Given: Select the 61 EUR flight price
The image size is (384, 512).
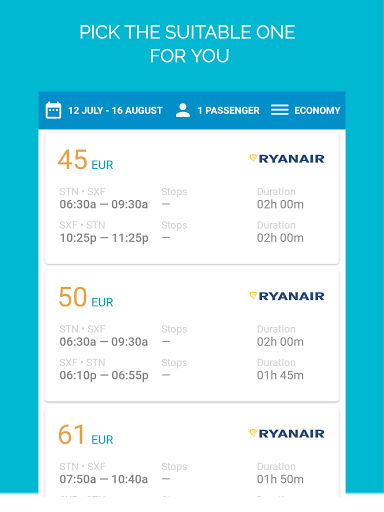Looking at the screenshot, I should [x=86, y=435].
